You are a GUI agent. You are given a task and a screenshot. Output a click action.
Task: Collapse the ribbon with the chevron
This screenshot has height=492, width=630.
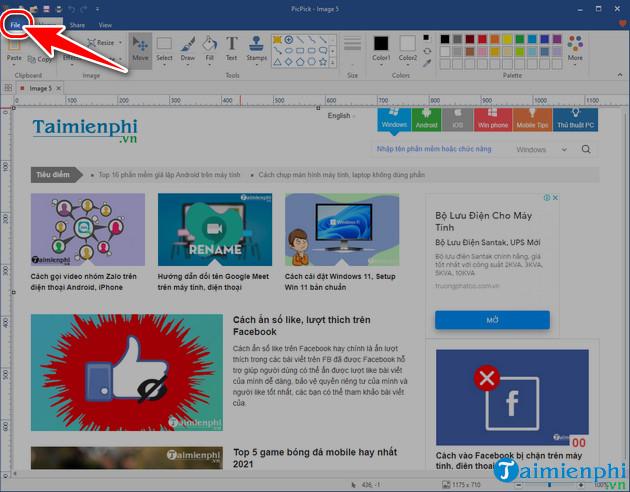(x=620, y=75)
